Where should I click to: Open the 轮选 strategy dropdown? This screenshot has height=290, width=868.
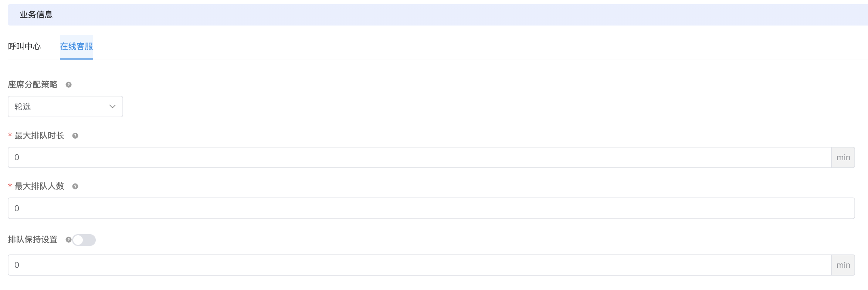click(x=65, y=107)
